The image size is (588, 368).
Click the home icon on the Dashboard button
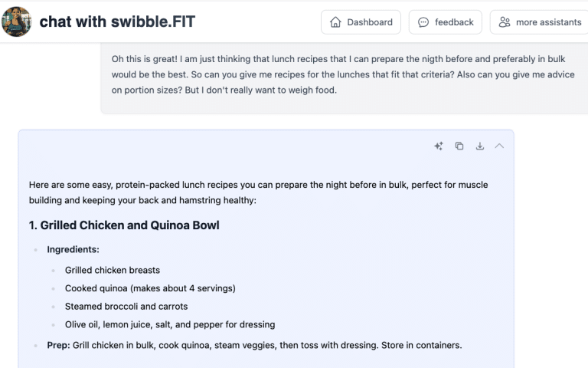tap(335, 22)
